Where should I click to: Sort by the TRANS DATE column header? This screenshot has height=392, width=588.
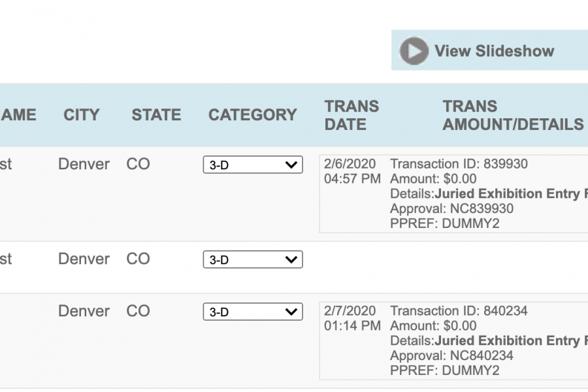point(351,115)
